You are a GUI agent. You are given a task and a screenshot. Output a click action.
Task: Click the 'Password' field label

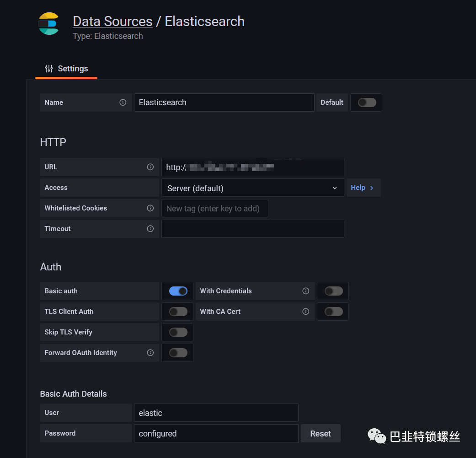(x=60, y=433)
